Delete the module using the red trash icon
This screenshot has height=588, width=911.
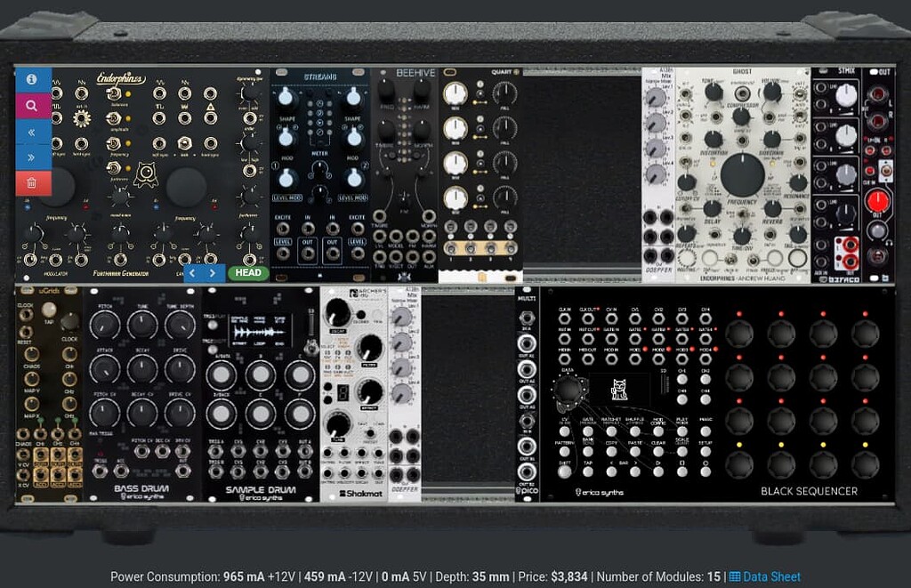[x=32, y=183]
